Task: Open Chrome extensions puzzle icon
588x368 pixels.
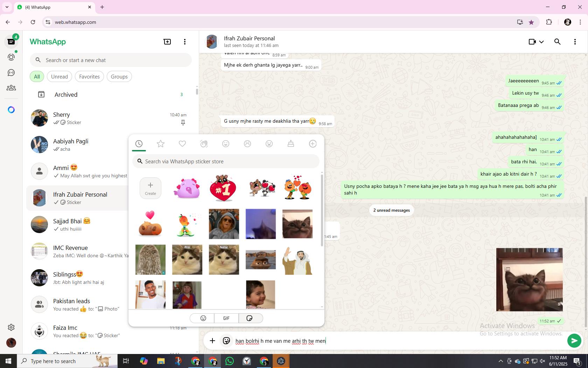Action: (x=549, y=22)
